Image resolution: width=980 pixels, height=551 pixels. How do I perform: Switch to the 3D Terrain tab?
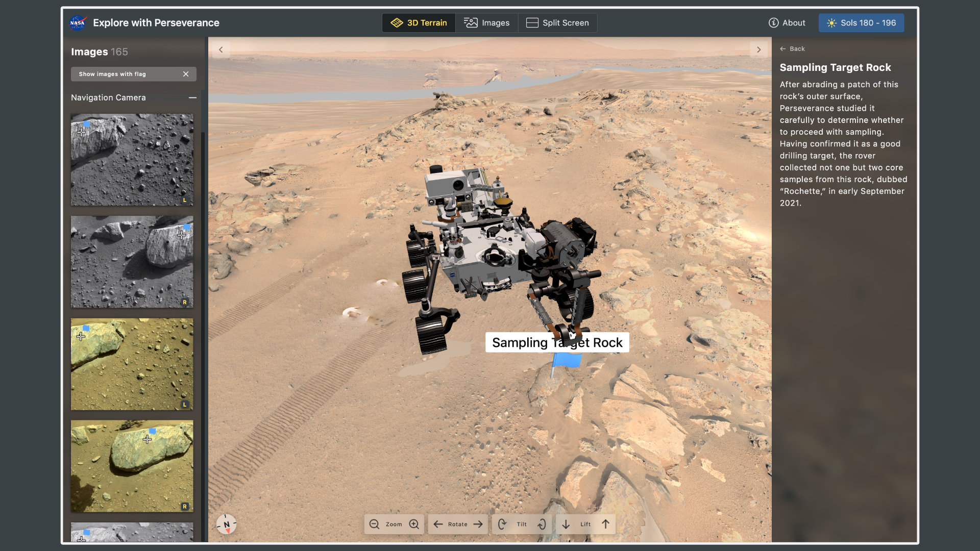(419, 23)
